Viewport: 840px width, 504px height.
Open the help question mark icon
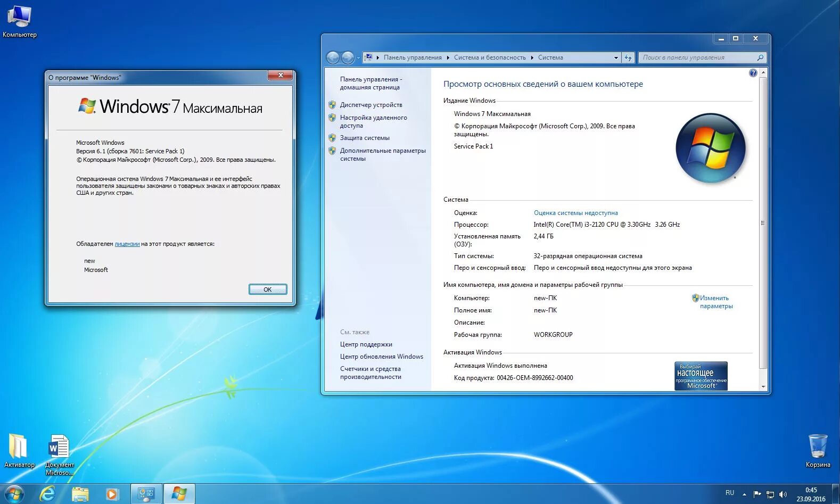753,73
